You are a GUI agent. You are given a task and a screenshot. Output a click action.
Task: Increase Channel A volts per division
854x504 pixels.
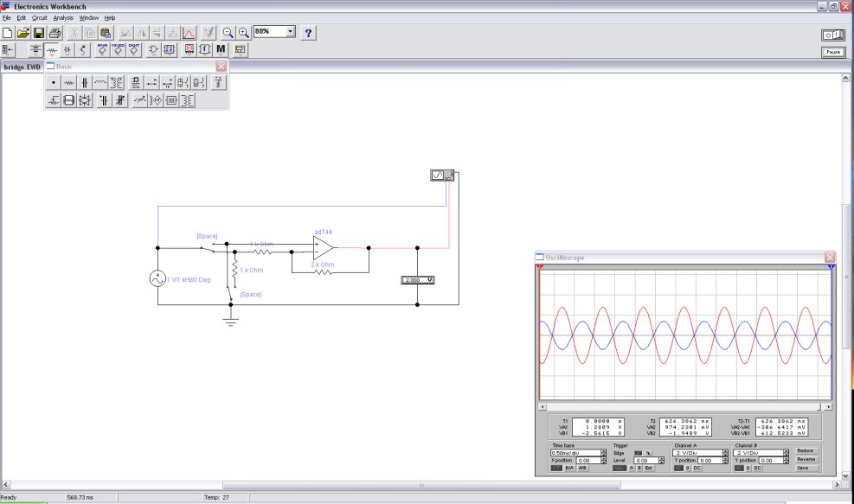tap(726, 450)
